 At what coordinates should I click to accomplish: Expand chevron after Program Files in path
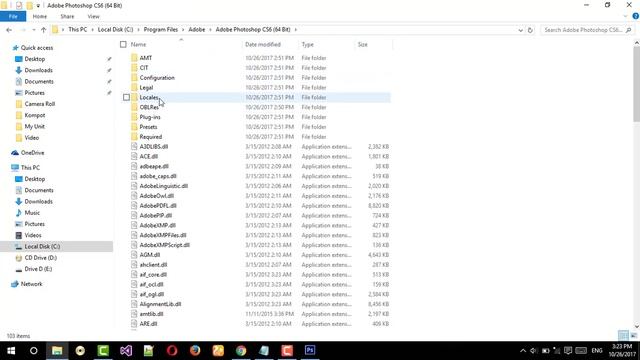183,30
